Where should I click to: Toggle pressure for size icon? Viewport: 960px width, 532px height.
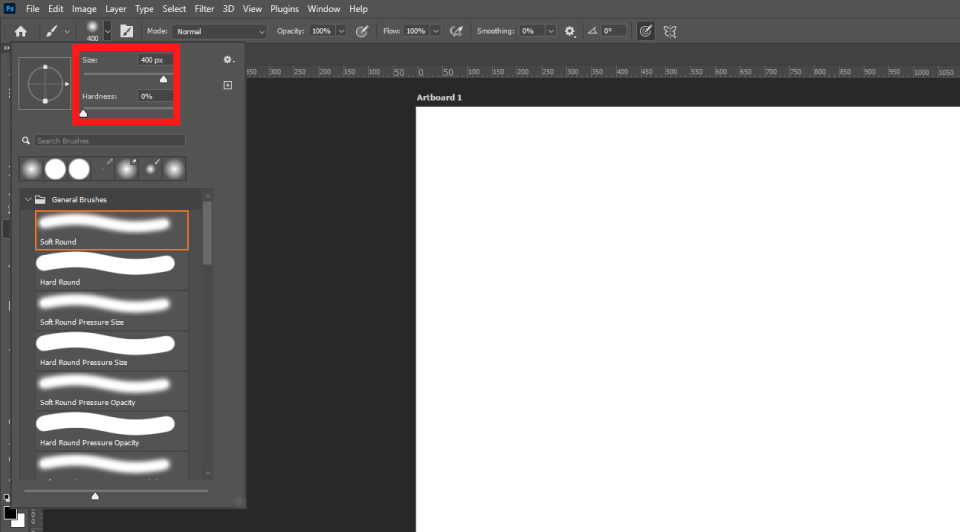point(645,31)
